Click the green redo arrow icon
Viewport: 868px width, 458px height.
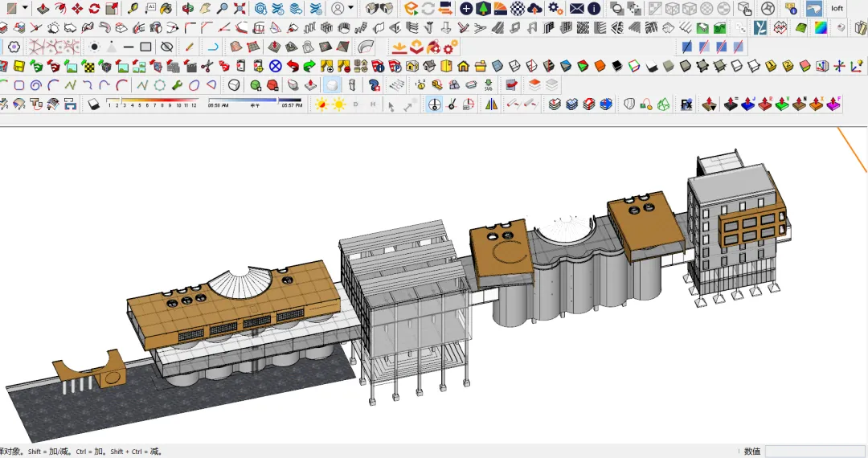click(309, 67)
